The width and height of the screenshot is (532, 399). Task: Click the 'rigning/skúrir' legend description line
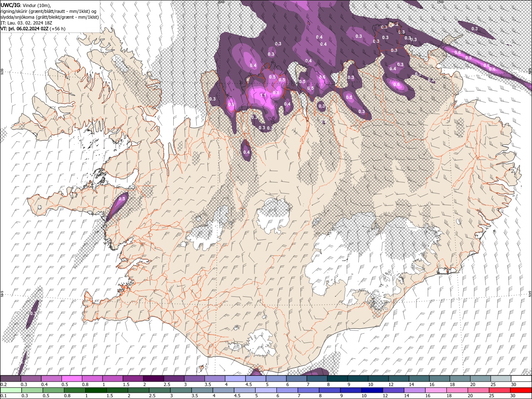(x=49, y=11)
